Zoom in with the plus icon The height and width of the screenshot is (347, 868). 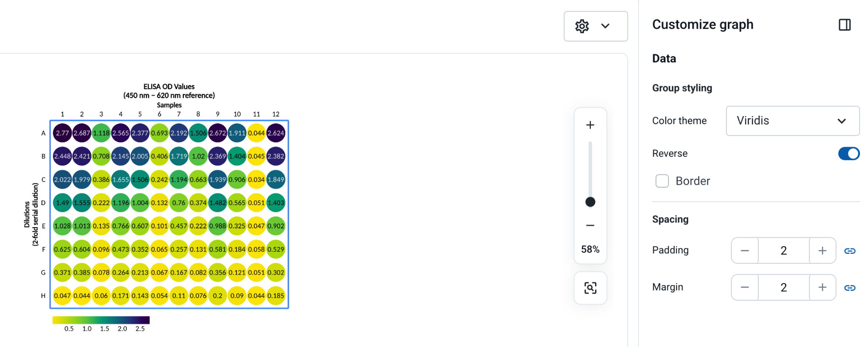tap(590, 125)
